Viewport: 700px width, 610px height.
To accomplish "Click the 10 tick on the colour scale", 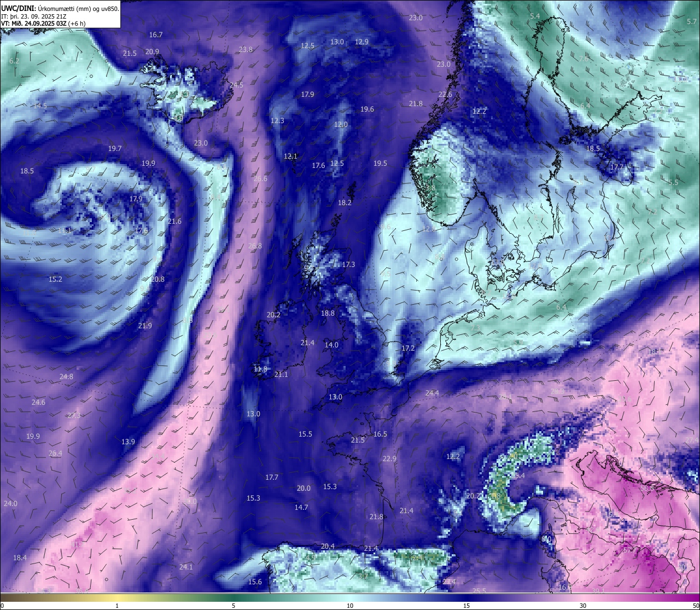I will [x=350, y=606].
